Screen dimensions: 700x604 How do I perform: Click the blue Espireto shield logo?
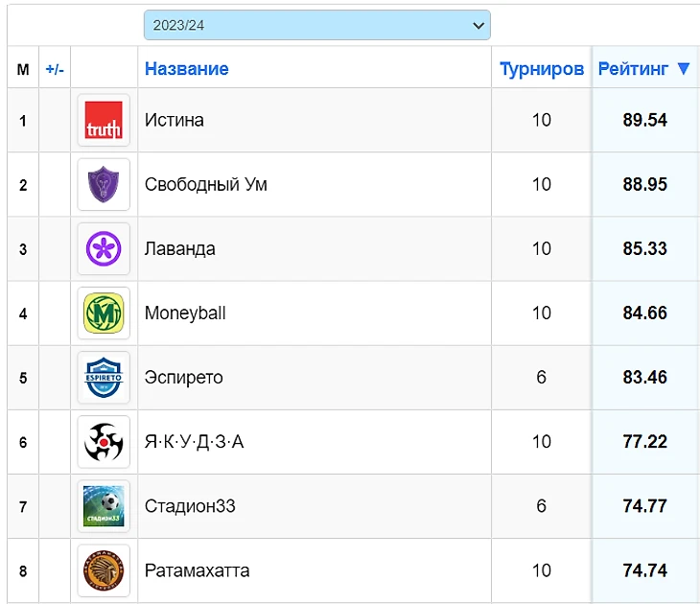(x=104, y=377)
